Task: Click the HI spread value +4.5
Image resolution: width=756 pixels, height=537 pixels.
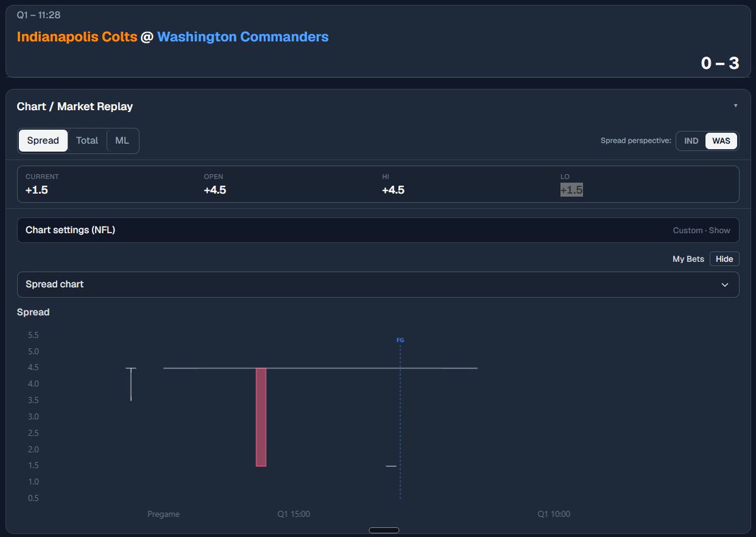Action: 393,189
